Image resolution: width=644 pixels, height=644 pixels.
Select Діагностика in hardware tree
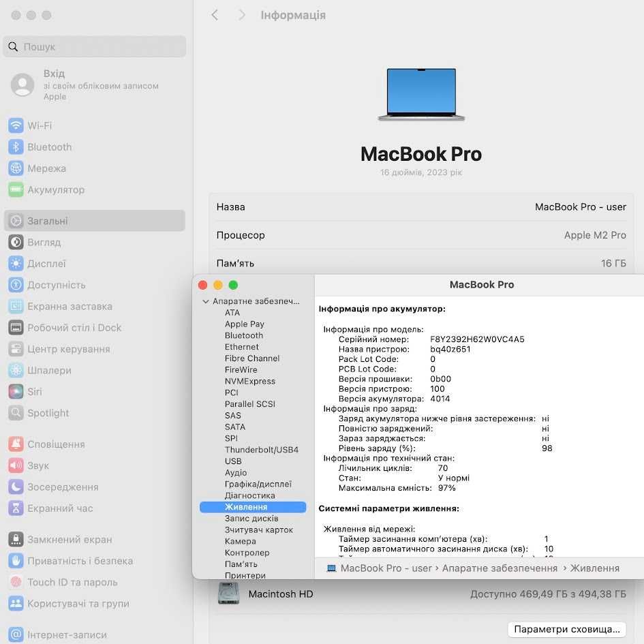pyautogui.click(x=249, y=495)
